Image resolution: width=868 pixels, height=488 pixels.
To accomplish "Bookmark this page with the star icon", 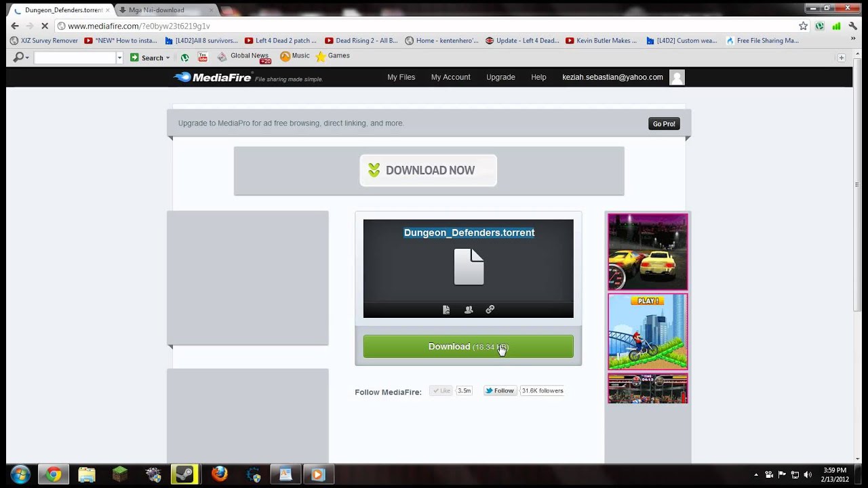I will pos(803,26).
